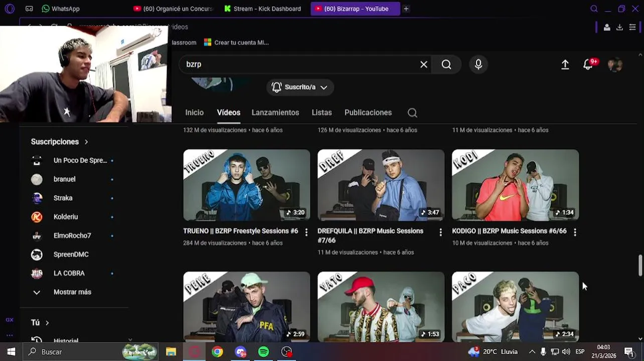The image size is (644, 361).
Task: Open options for TRUENO Freestyle Sessions video
Action: coord(306,232)
